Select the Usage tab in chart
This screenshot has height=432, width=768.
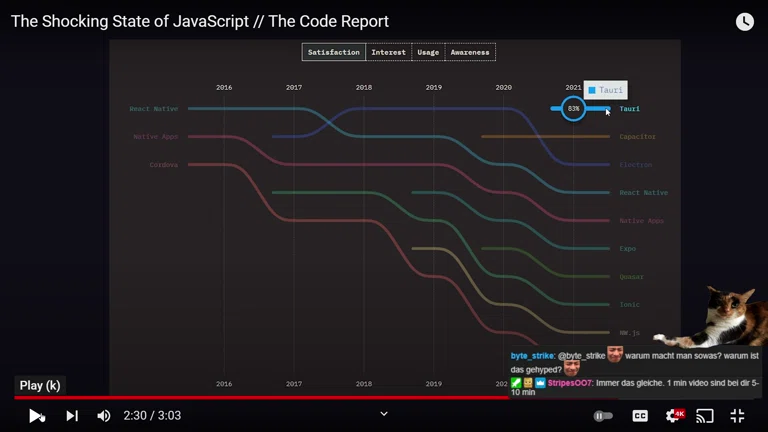[428, 52]
